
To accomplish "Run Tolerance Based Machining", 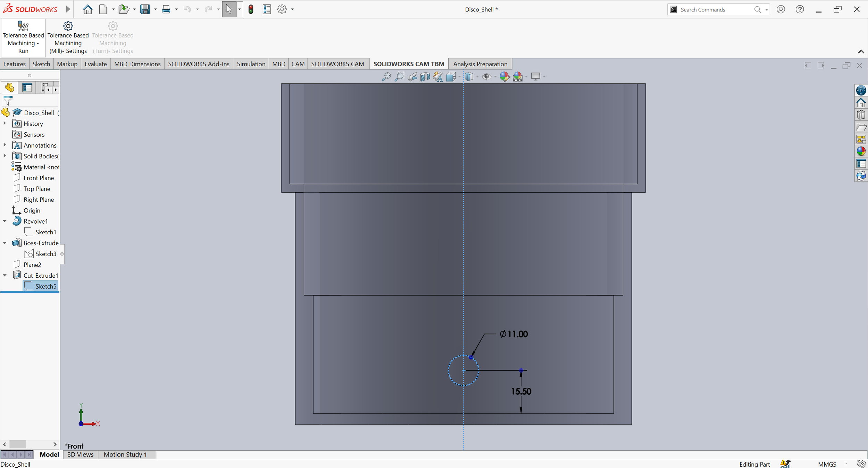I will tap(23, 37).
